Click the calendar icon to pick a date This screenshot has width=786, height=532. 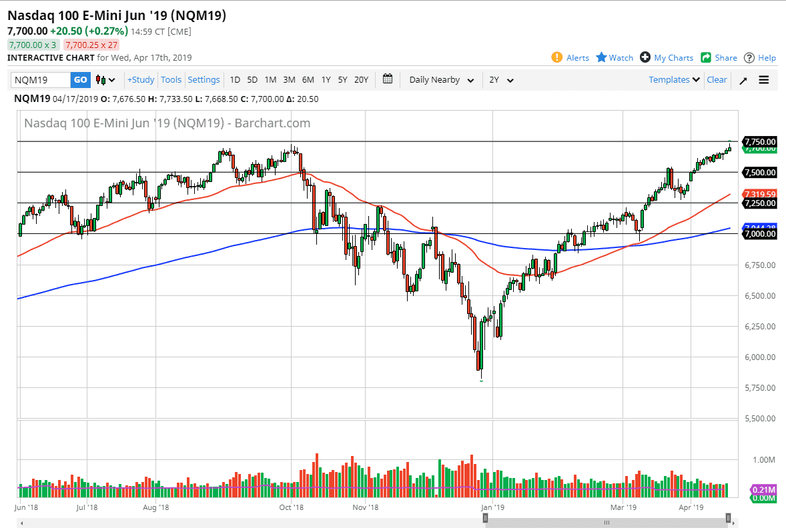[x=388, y=79]
